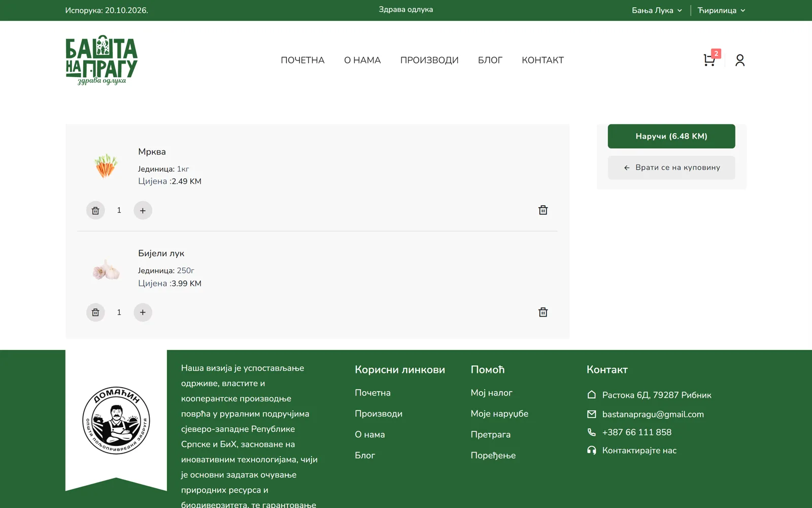Go to the БЛОГ menu item
Image resolution: width=812 pixels, height=508 pixels.
point(490,60)
